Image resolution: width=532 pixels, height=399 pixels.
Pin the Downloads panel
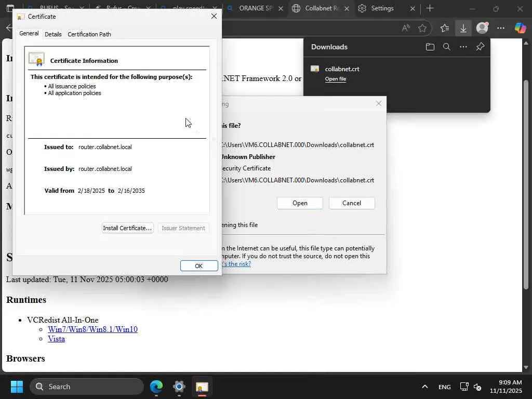[480, 47]
